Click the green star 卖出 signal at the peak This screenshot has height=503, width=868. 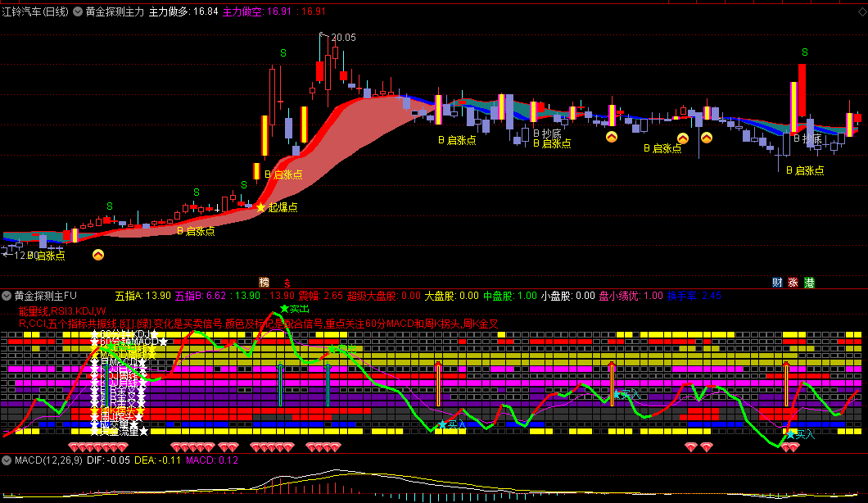pos(295,309)
